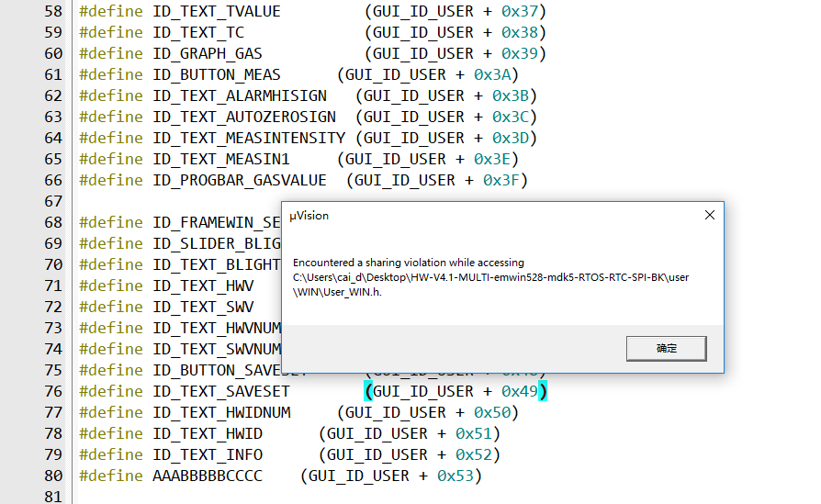Click hex value 0x49 on line 76
This screenshot has height=504, width=821.
(x=520, y=391)
